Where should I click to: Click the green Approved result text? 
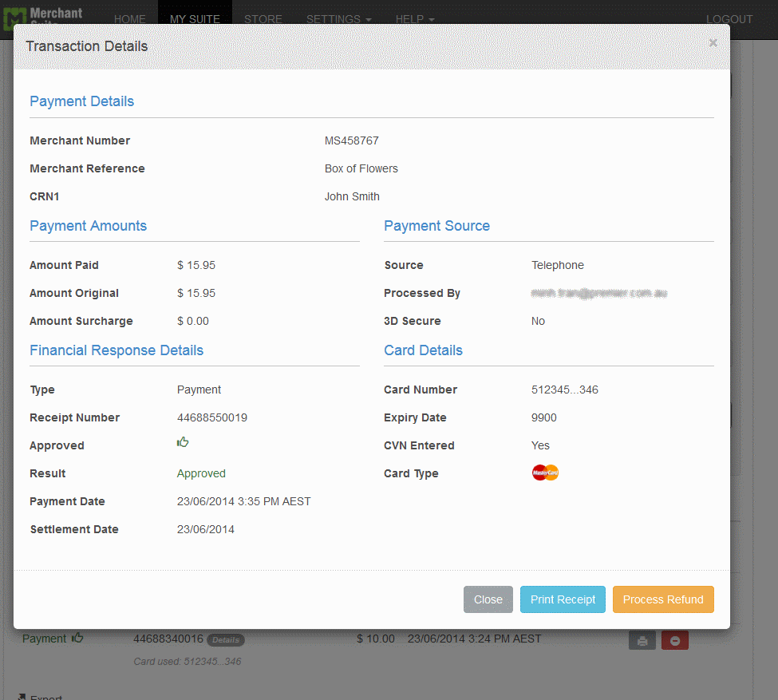(x=201, y=473)
